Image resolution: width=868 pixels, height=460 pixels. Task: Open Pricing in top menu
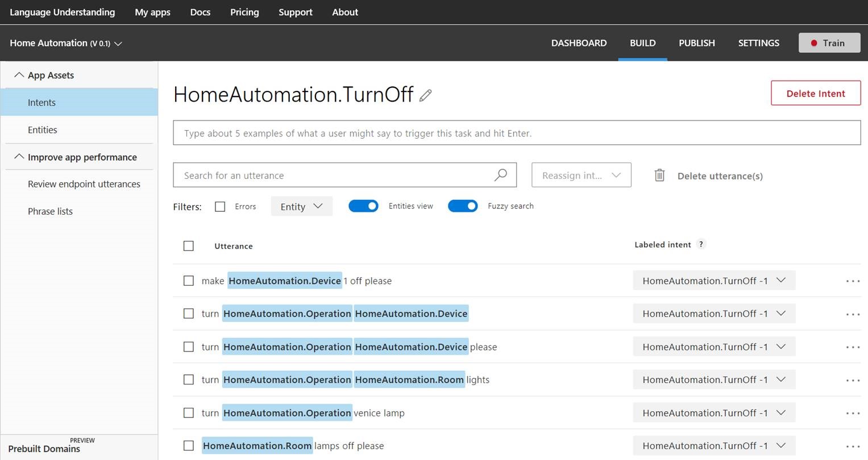point(244,12)
